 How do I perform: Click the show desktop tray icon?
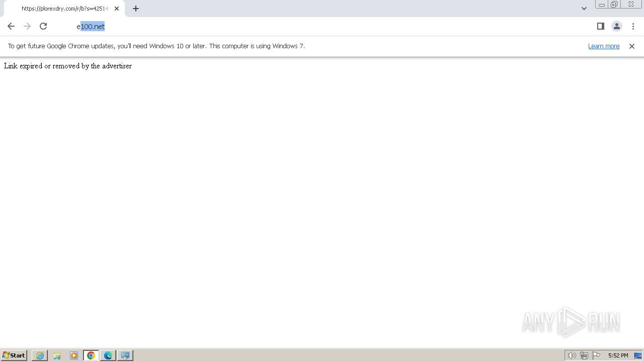(638, 355)
